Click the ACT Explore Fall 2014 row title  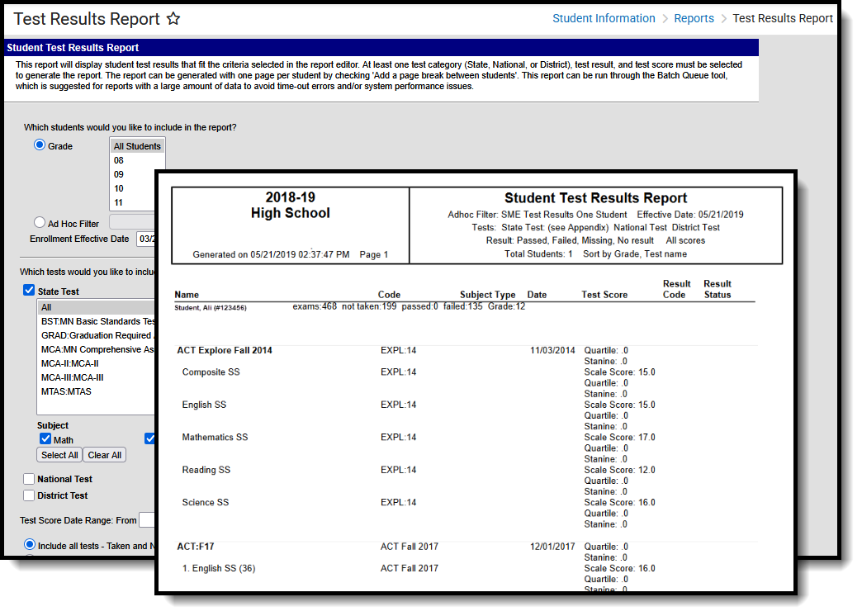point(225,351)
